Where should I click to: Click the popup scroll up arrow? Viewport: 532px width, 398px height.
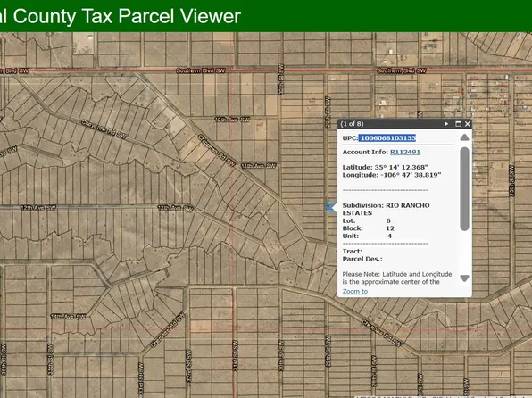click(x=464, y=137)
